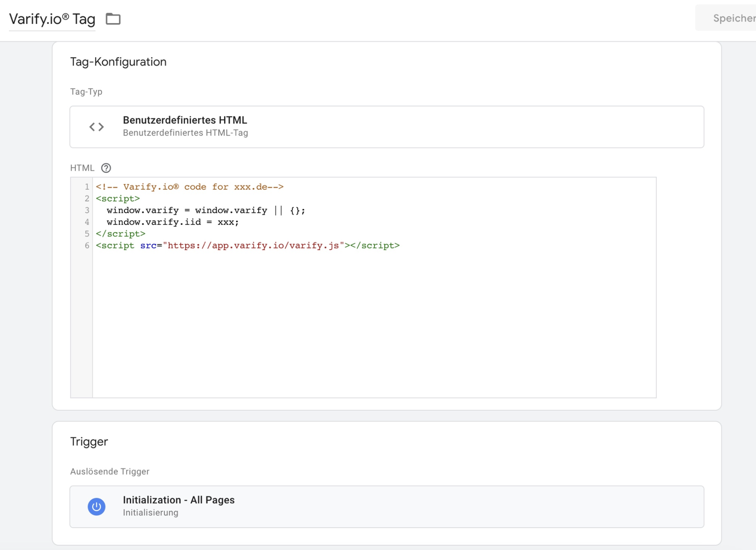Click the opening <script> tag on line 2
756x550 pixels.
tap(118, 198)
